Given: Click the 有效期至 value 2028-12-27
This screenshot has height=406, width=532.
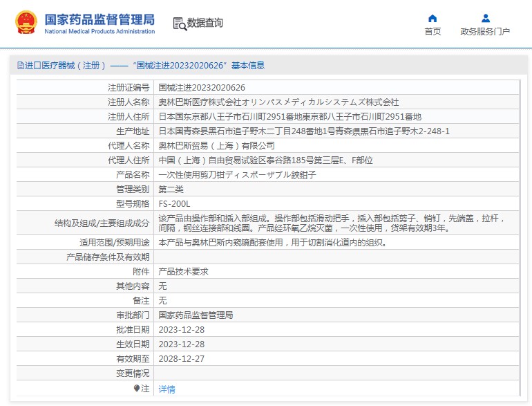Looking at the screenshot, I should [182, 359].
